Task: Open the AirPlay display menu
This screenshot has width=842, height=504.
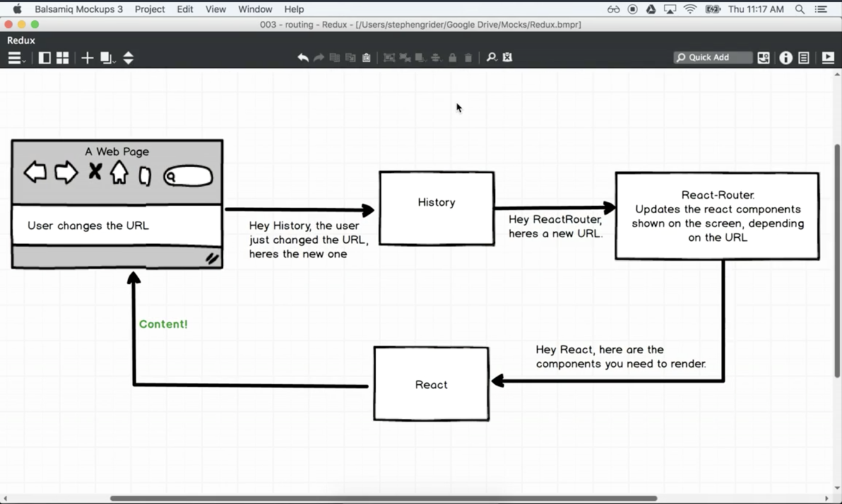Action: point(670,9)
